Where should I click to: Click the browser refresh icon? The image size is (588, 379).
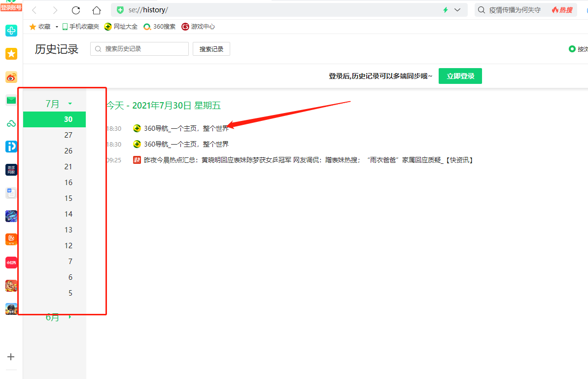(76, 10)
